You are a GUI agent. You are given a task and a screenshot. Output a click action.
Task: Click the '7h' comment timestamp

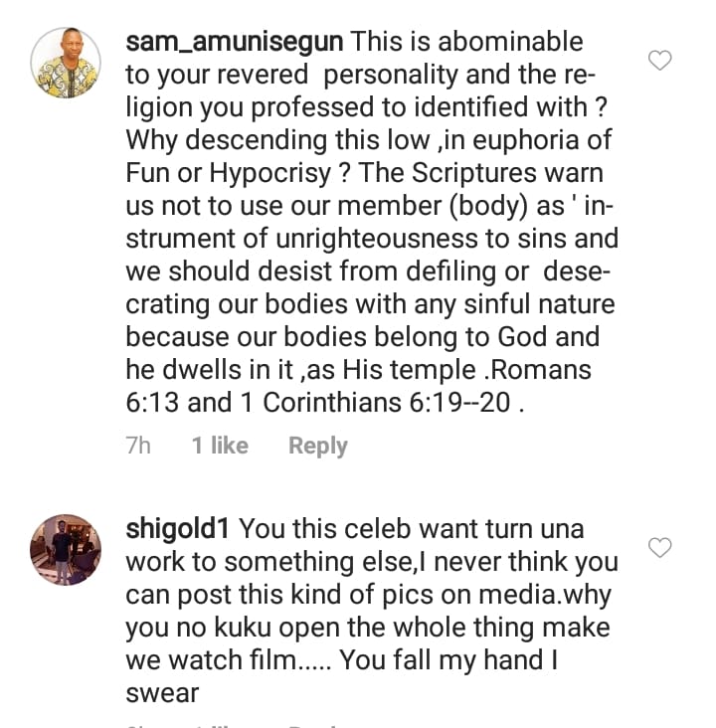pyautogui.click(x=138, y=446)
